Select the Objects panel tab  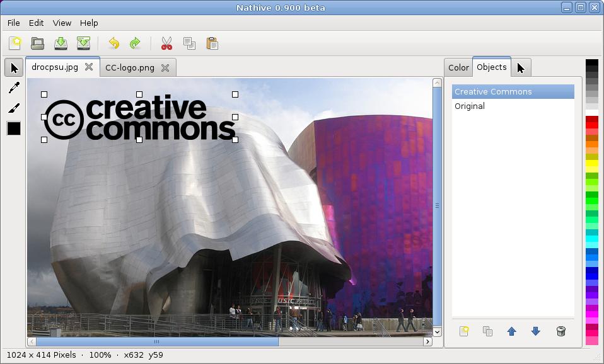pos(492,67)
